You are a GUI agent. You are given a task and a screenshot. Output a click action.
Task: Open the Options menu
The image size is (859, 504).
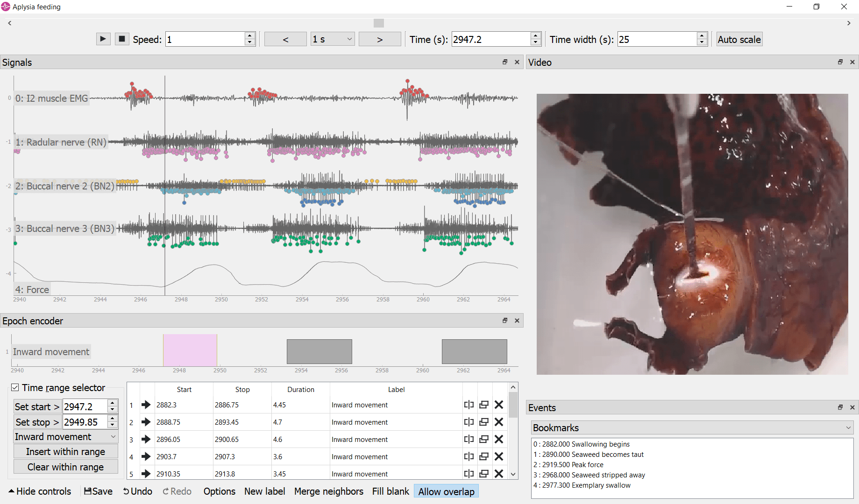219,491
